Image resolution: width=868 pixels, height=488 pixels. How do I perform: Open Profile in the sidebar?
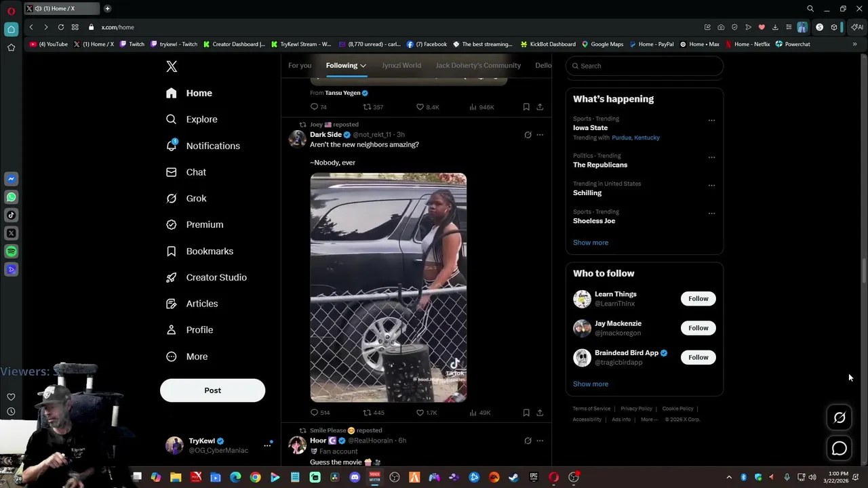point(190,330)
